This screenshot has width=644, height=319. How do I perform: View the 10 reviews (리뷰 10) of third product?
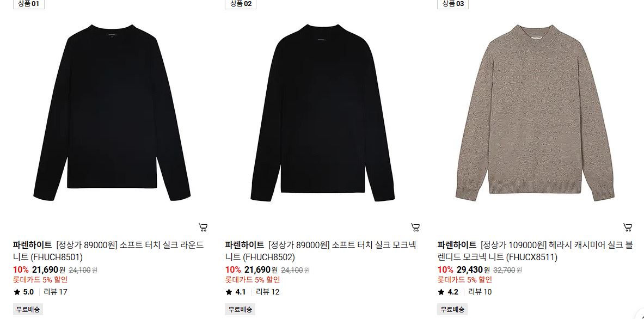480,292
